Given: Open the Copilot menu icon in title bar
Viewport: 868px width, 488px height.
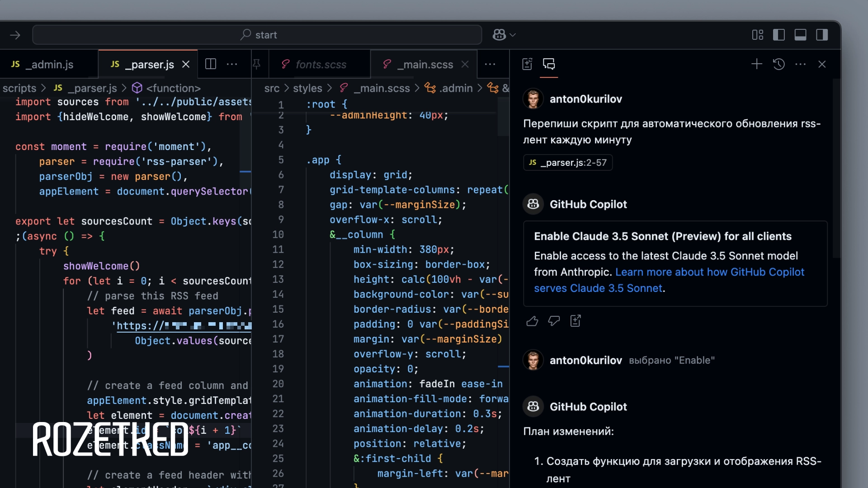Looking at the screenshot, I should click(x=499, y=35).
